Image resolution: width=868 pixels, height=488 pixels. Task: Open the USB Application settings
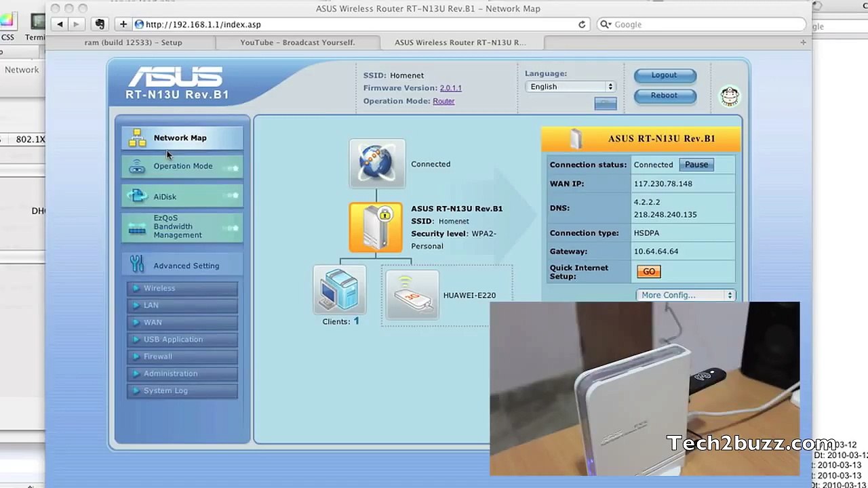tap(182, 340)
